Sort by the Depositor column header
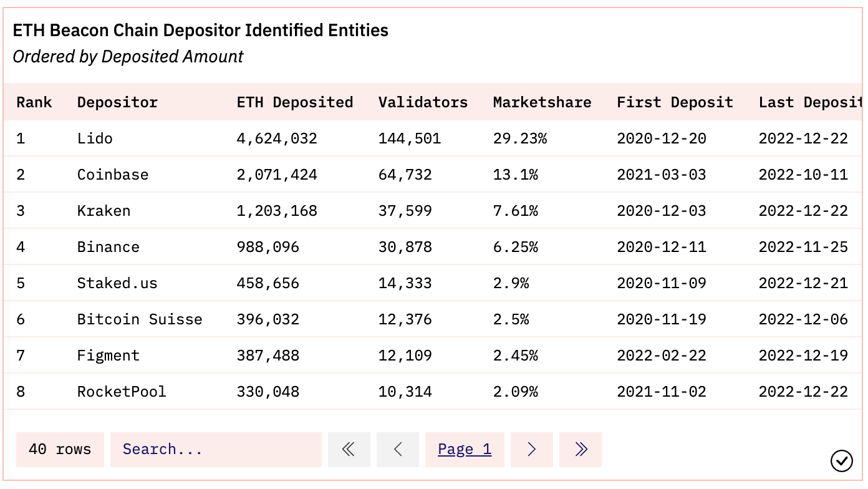This screenshot has height=489, width=868. pyautogui.click(x=117, y=102)
